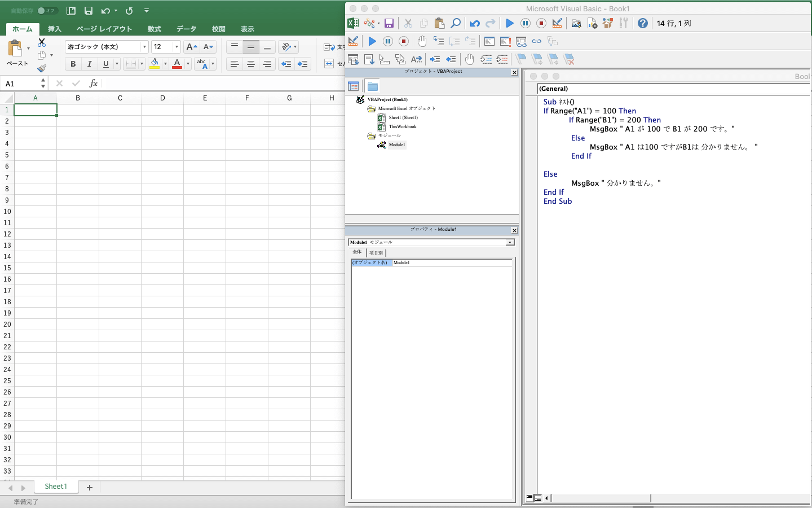Open ページ レイアウト ribbon tab
This screenshot has width=812, height=508.
(104, 29)
